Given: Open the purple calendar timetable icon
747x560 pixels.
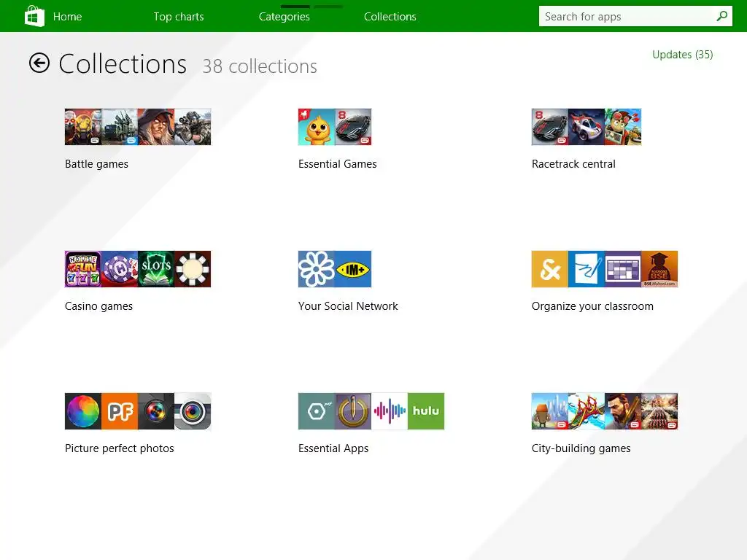Looking at the screenshot, I should click(x=623, y=269).
